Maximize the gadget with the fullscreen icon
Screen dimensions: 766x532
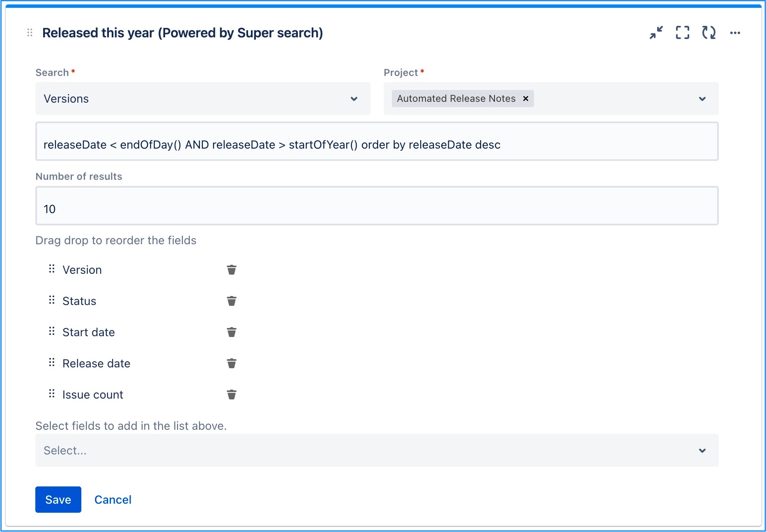(x=683, y=33)
